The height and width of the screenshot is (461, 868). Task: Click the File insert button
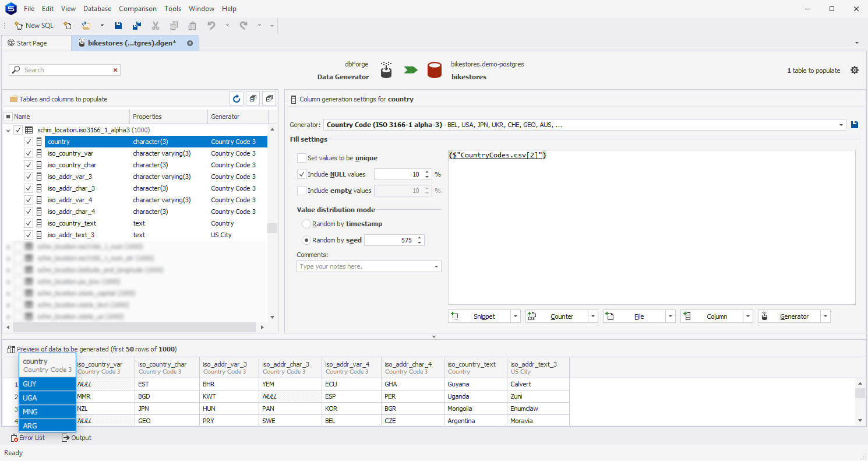[634, 316]
